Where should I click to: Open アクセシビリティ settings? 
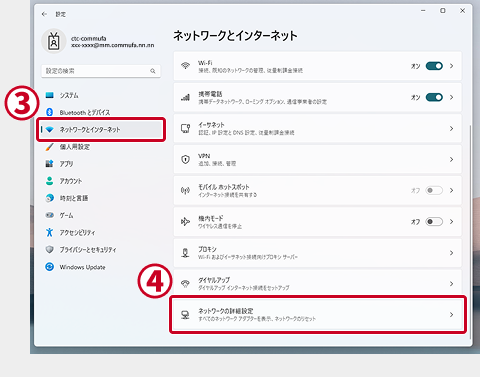[x=101, y=232]
